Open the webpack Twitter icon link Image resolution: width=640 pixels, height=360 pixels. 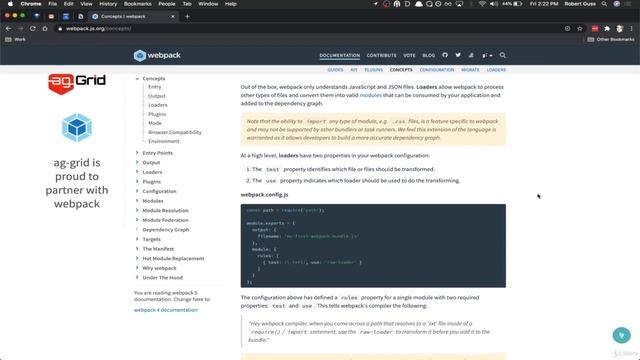point(458,55)
